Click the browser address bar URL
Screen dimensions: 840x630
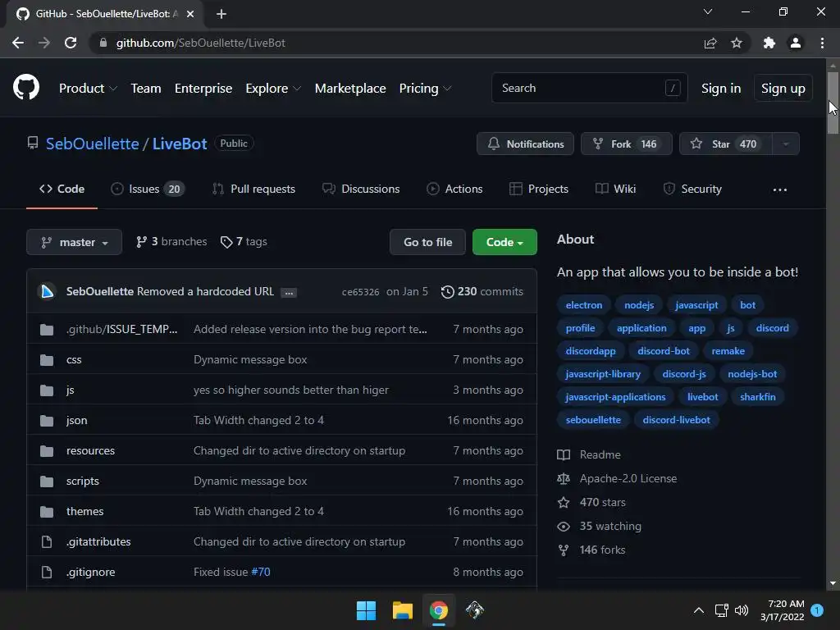click(201, 43)
